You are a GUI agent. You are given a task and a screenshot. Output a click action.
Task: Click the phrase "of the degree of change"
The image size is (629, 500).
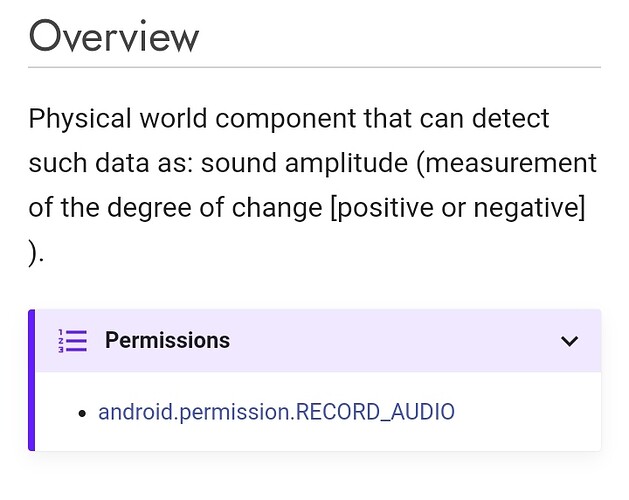(175, 207)
